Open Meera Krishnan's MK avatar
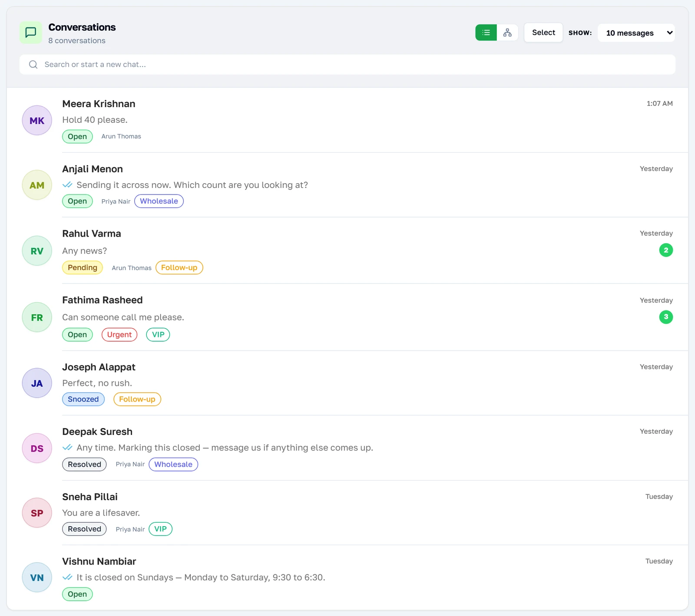 [x=37, y=120]
